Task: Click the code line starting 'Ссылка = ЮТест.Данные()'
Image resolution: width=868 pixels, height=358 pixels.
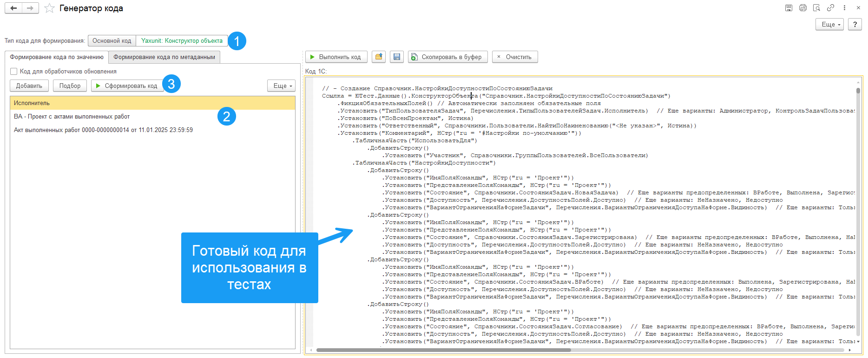Action: pos(496,96)
